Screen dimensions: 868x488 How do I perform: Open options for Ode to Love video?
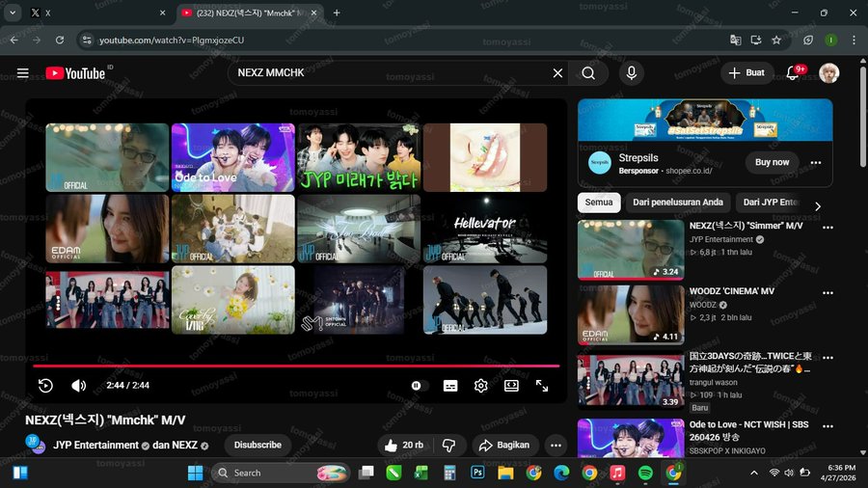pos(827,426)
